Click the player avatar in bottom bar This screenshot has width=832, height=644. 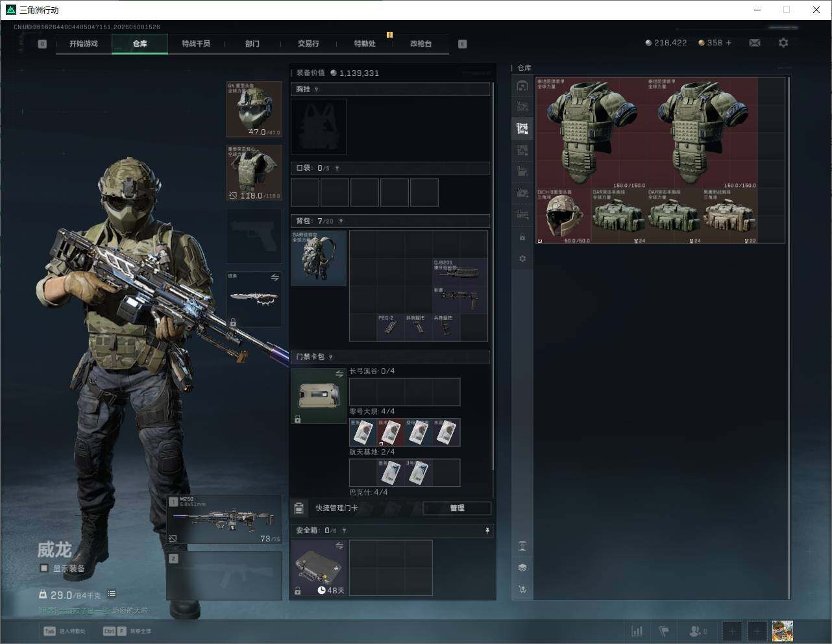[x=783, y=631]
